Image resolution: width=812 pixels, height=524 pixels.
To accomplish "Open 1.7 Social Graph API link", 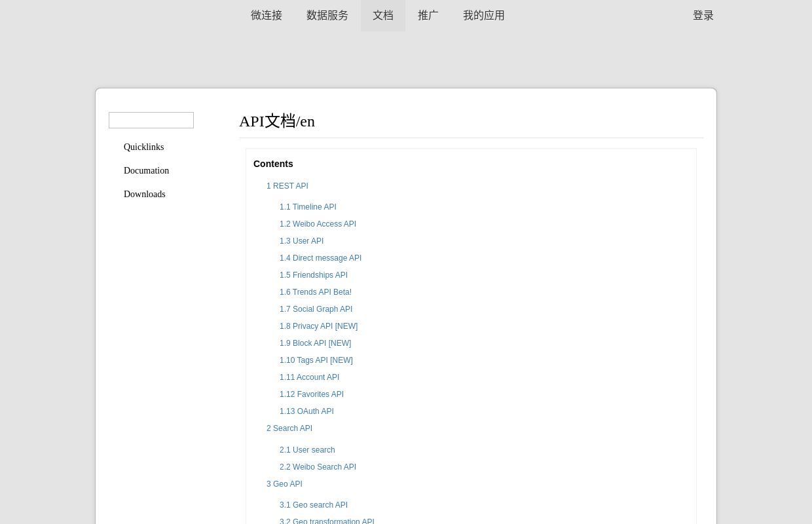I will click(x=316, y=309).
